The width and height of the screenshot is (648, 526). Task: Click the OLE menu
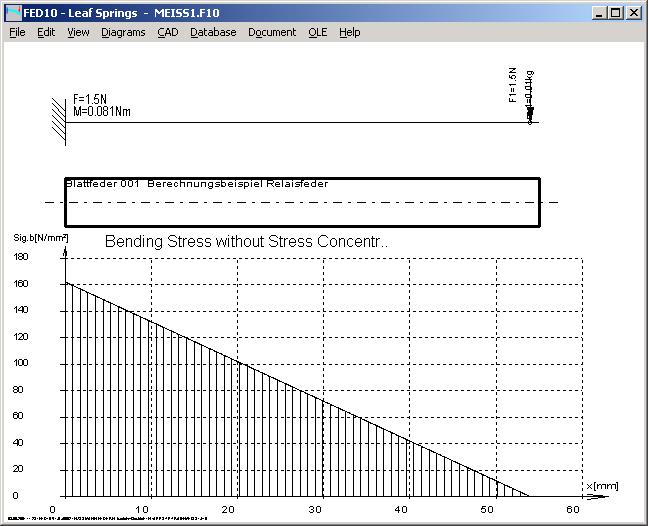point(317,32)
